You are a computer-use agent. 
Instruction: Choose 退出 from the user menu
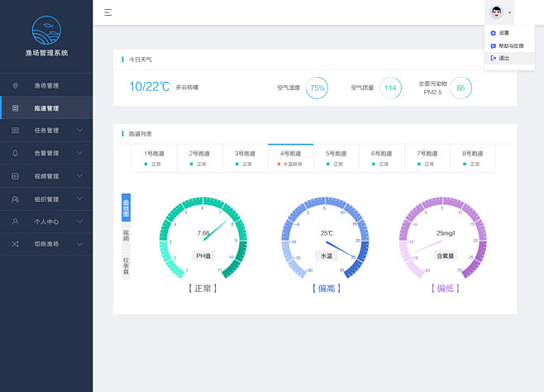(x=504, y=58)
